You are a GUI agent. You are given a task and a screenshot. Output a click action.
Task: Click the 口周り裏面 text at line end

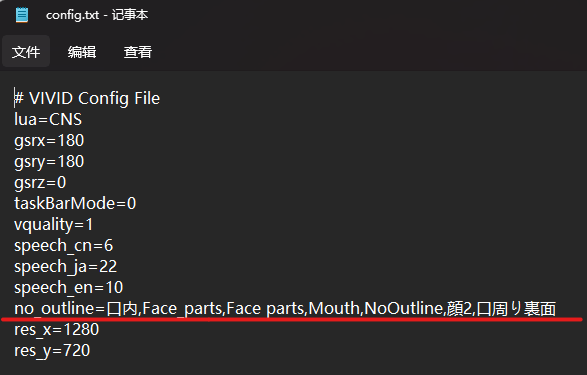(516, 309)
